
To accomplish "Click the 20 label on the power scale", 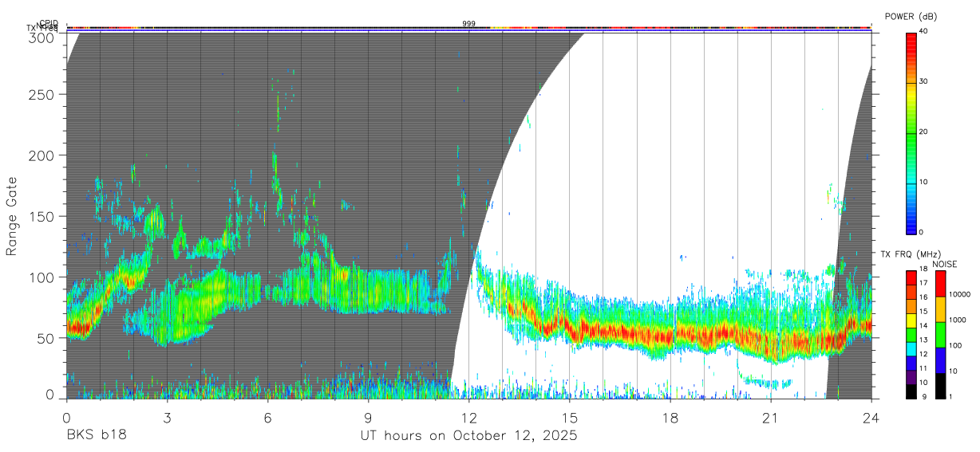I will tap(923, 132).
